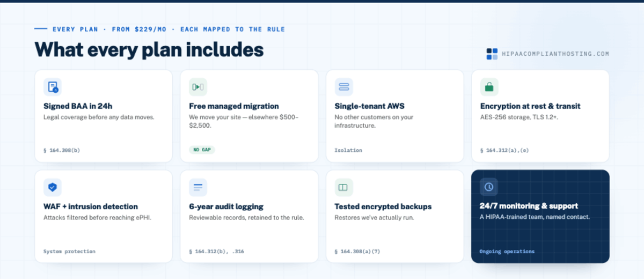Click the green encryption lock icon
644x279 pixels.
click(x=489, y=87)
